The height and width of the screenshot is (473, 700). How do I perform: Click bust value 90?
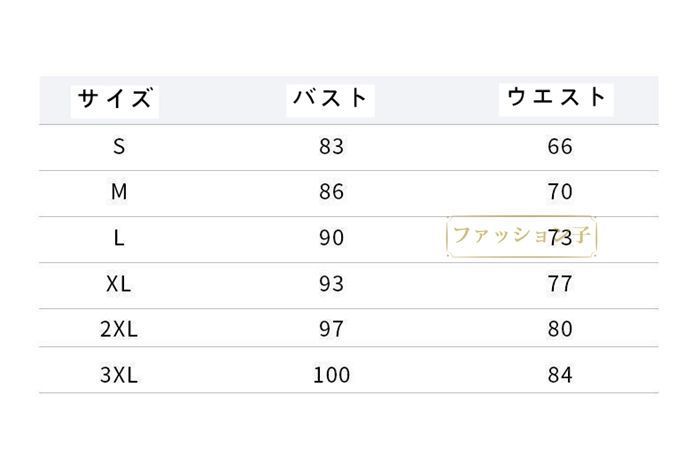(331, 238)
